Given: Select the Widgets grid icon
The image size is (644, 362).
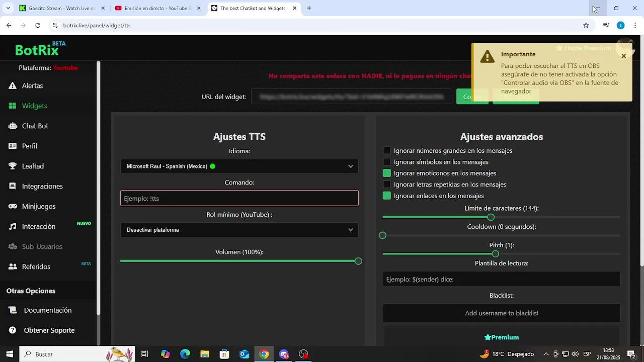Looking at the screenshot, I should coord(13,106).
